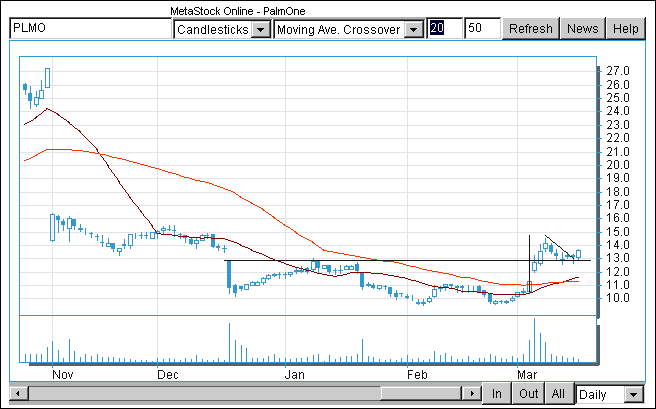Image resolution: width=656 pixels, height=409 pixels.
Task: Open the Daily periodicity dropdown
Action: click(x=610, y=394)
